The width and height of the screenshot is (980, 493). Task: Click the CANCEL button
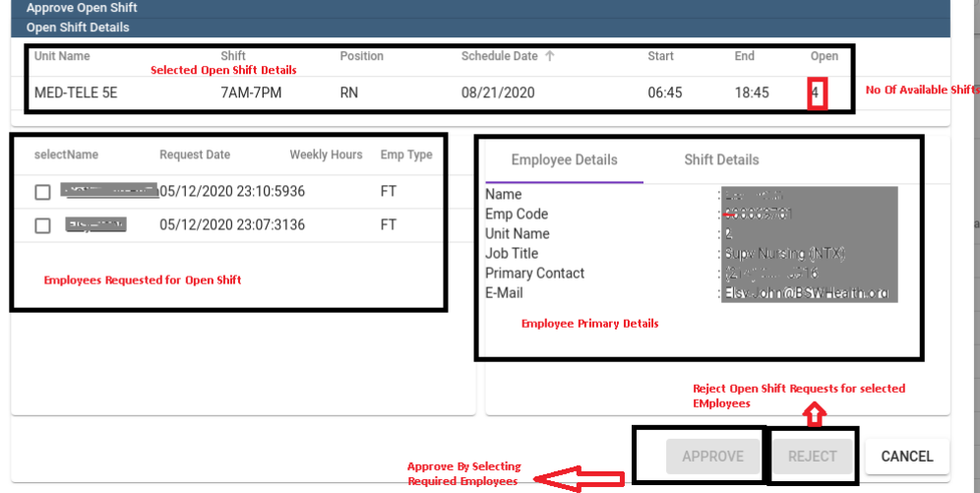(907, 456)
